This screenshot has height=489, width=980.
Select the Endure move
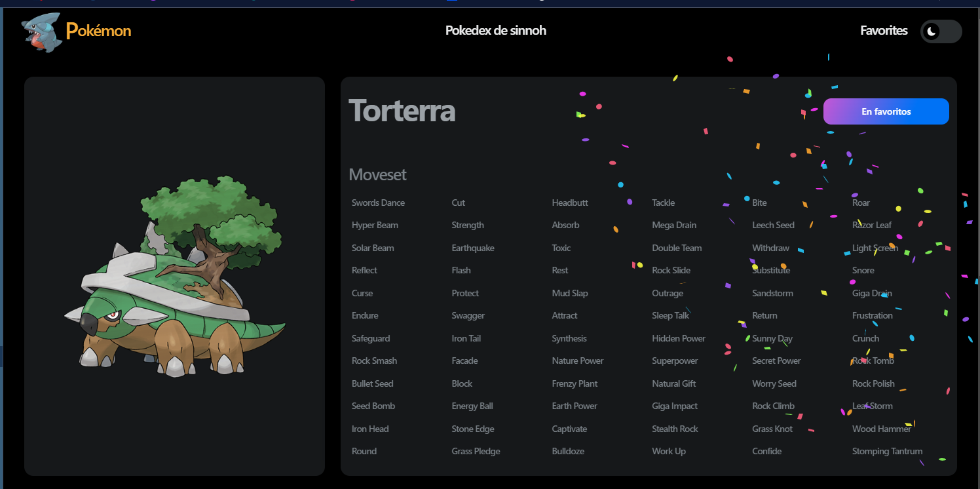(365, 315)
